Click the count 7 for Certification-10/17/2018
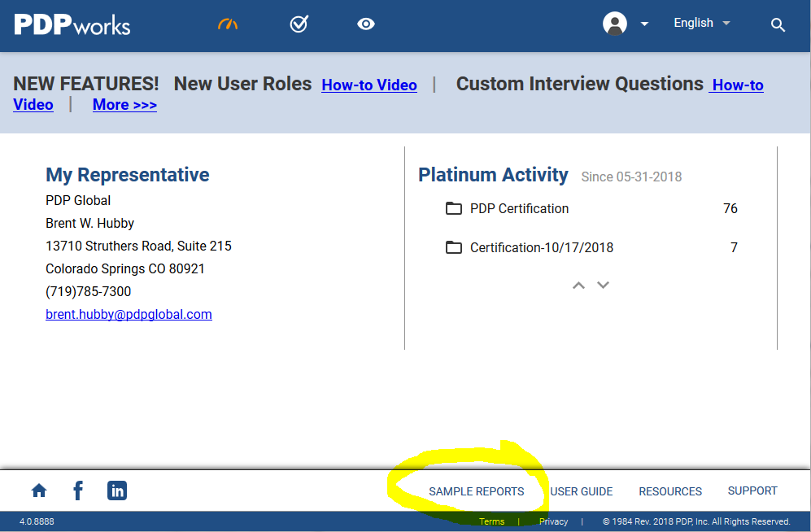This screenshot has height=532, width=811. pyautogui.click(x=734, y=247)
